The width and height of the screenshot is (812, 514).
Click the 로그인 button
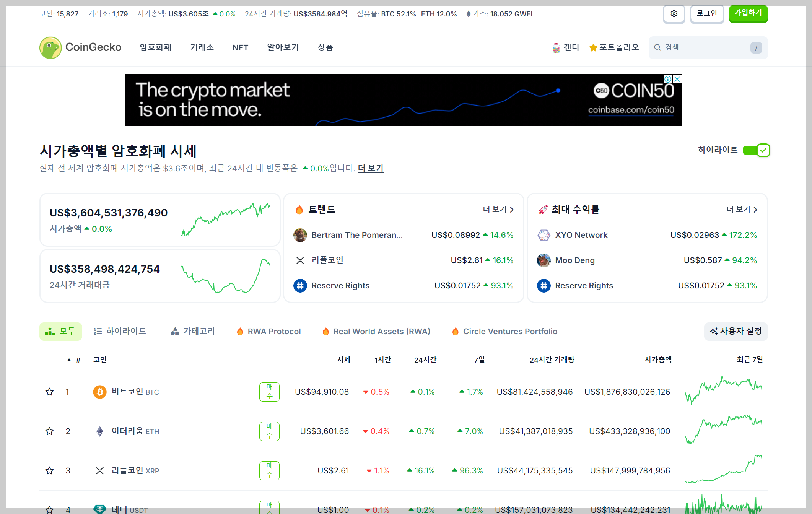coord(707,14)
